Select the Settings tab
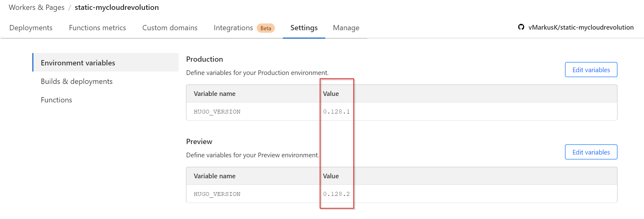Image resolution: width=644 pixels, height=219 pixels. tap(304, 28)
